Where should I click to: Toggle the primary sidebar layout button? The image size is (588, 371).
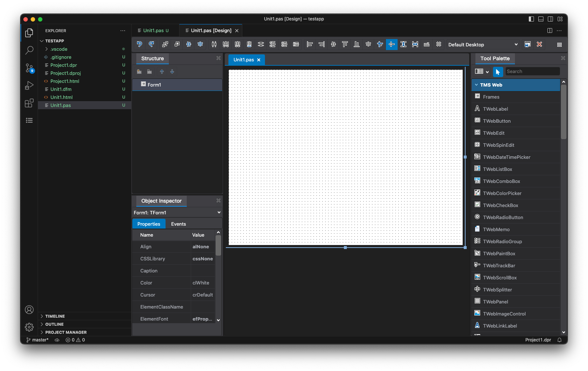[531, 19]
